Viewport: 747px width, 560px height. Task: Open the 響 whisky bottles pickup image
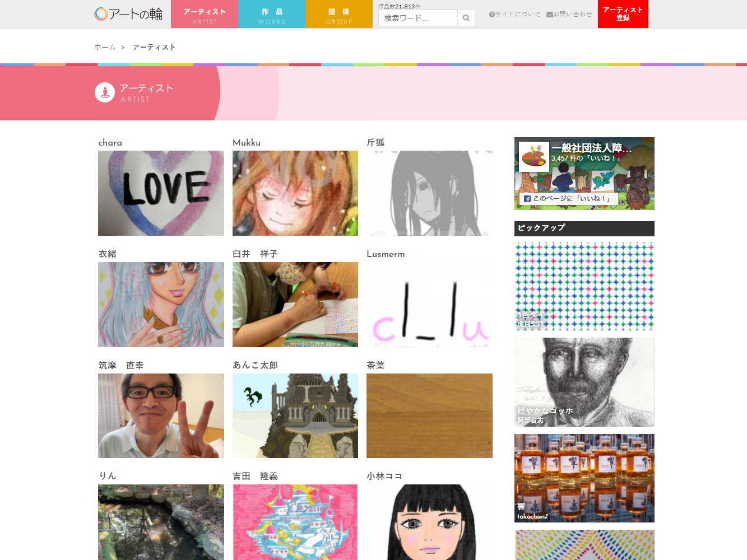[584, 478]
